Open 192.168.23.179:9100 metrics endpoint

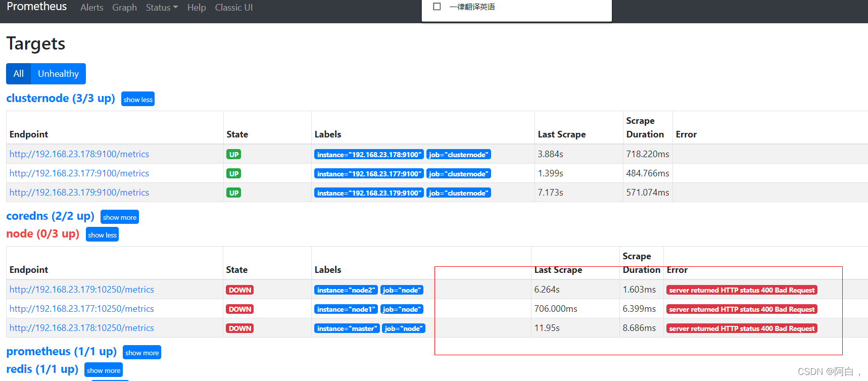pos(79,193)
